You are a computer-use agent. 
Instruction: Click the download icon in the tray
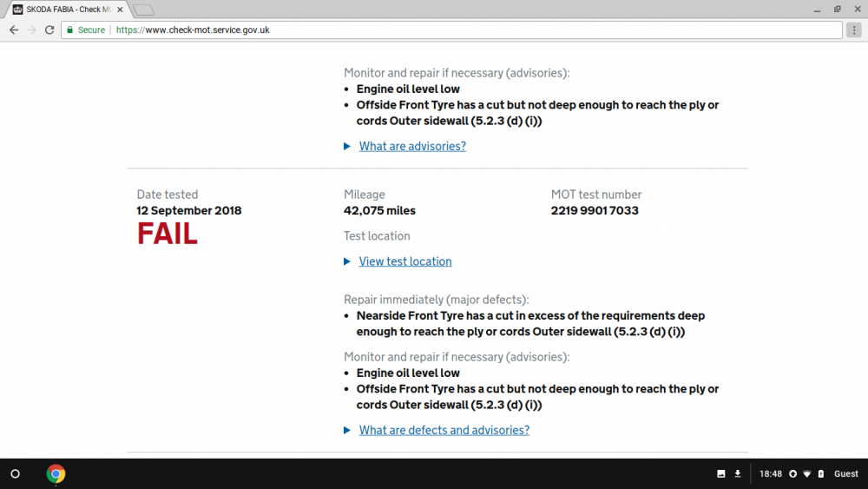(x=737, y=474)
